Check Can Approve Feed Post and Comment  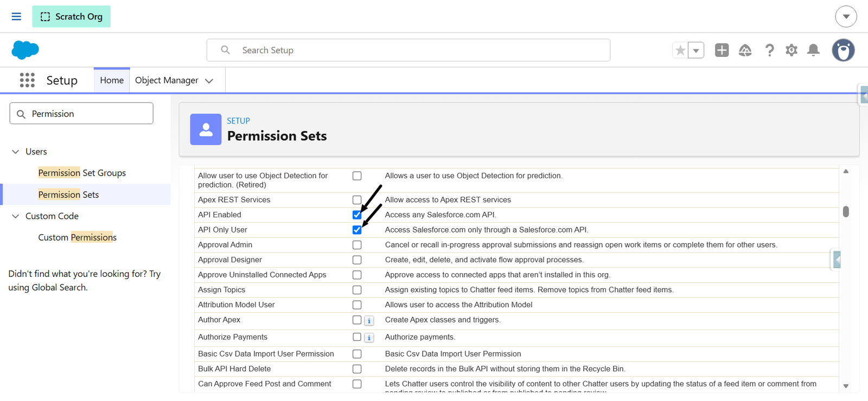pos(357,384)
